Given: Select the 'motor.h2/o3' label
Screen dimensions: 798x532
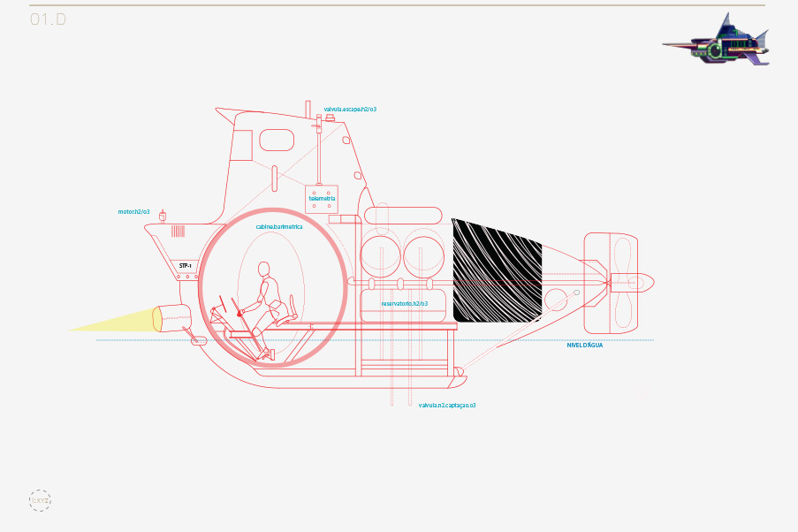Looking at the screenshot, I should pos(134,212).
